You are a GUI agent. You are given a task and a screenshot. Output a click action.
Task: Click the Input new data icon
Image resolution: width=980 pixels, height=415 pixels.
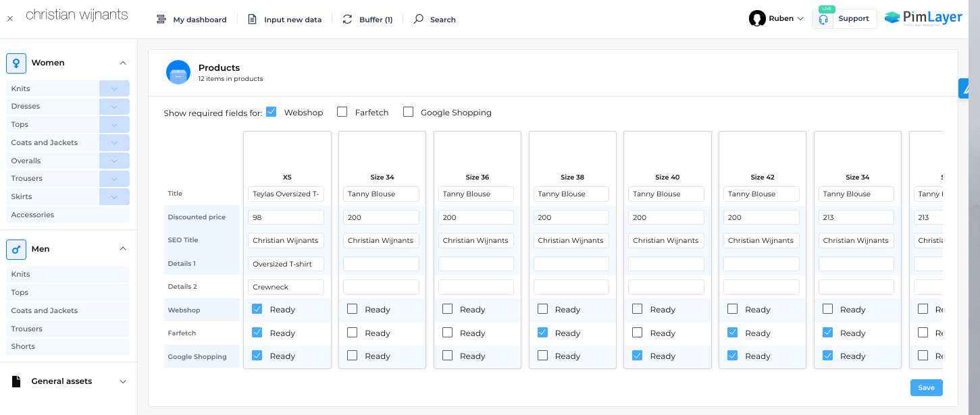pos(252,19)
